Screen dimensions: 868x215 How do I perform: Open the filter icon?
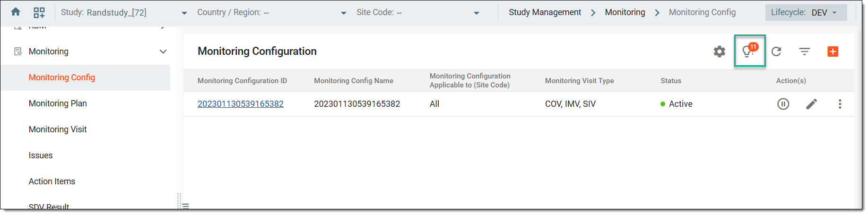click(805, 52)
